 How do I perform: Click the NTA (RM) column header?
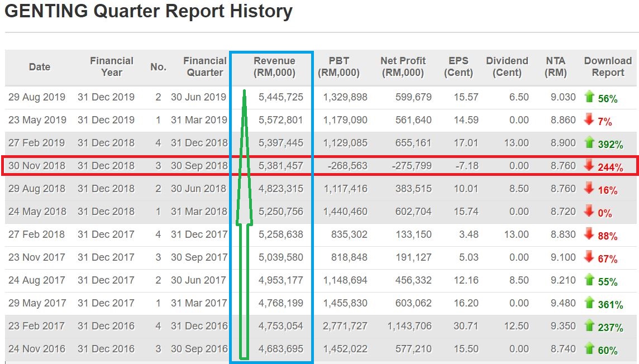click(x=555, y=67)
